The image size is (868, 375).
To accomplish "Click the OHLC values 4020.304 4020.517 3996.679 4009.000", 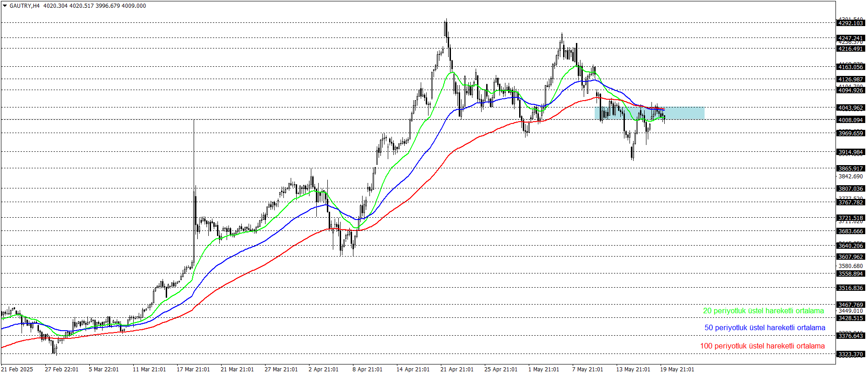I will coord(95,6).
